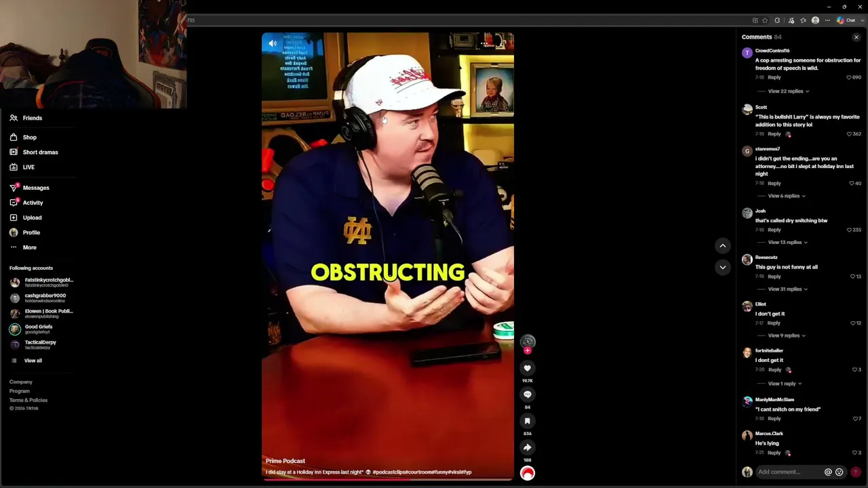Go to previous video with up arrow
The width and height of the screenshot is (868, 488).
[x=723, y=245]
